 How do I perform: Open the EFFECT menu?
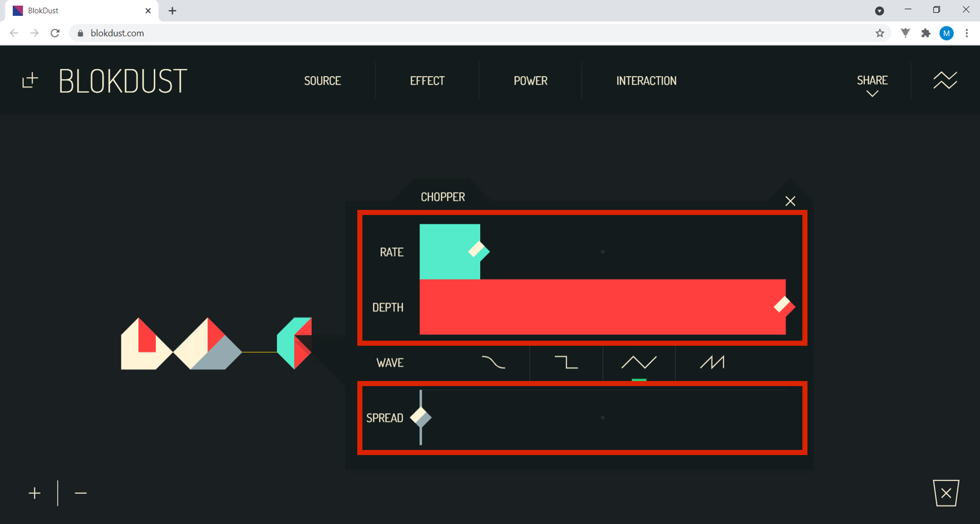click(427, 81)
